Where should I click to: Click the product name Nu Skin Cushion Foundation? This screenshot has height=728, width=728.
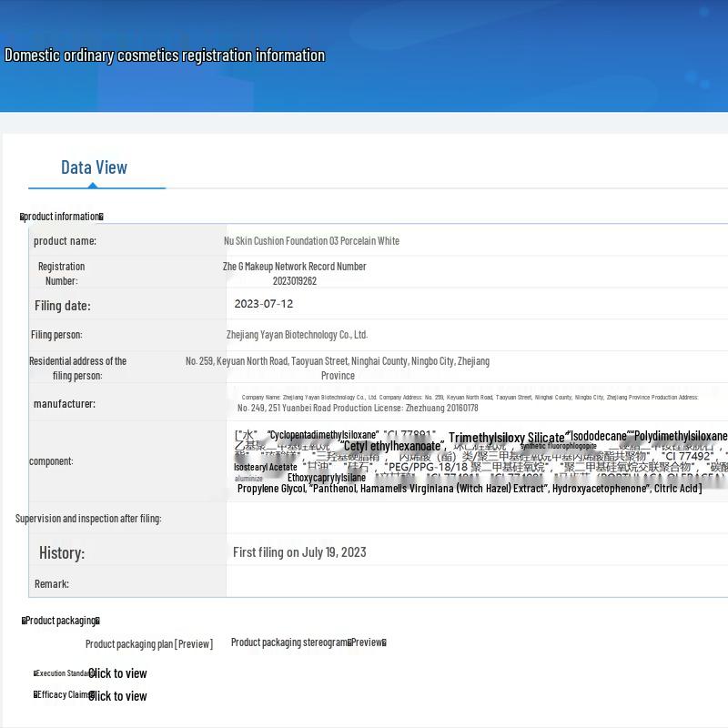pos(311,241)
